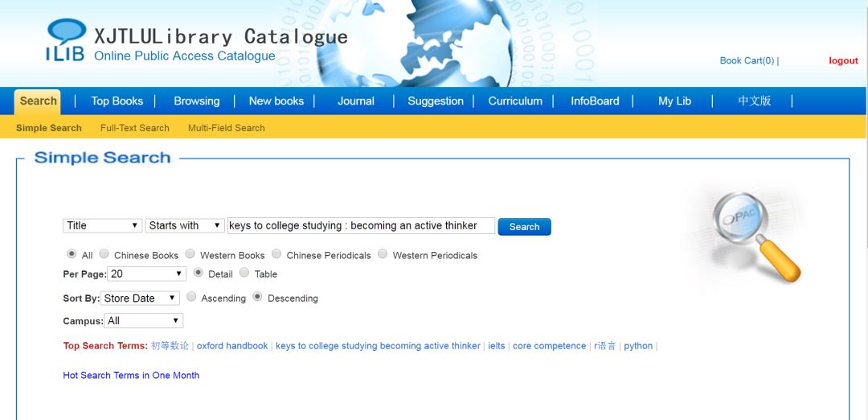Switch to the Search tab
The image size is (868, 420).
tap(38, 101)
